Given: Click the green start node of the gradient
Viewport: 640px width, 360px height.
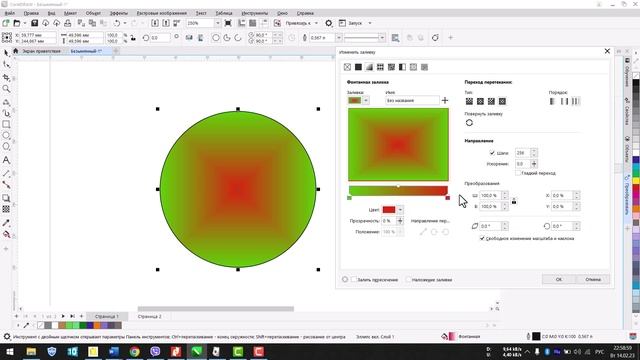Looking at the screenshot, I should 349,198.
